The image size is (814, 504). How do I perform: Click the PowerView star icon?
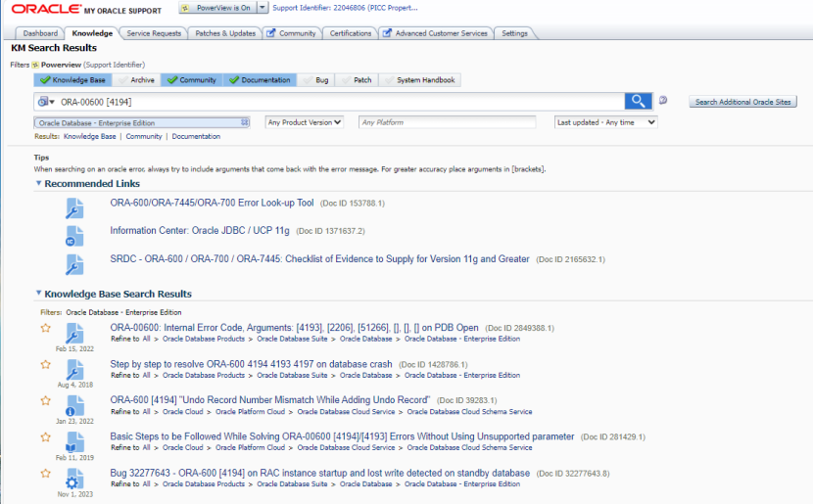tap(185, 8)
